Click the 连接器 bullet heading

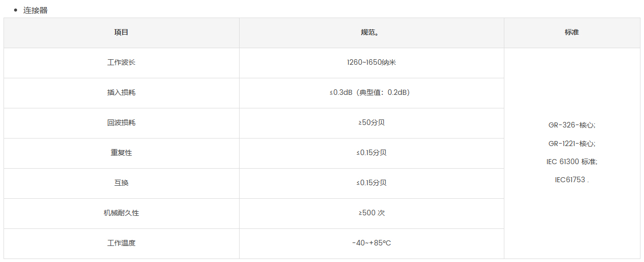35,10
